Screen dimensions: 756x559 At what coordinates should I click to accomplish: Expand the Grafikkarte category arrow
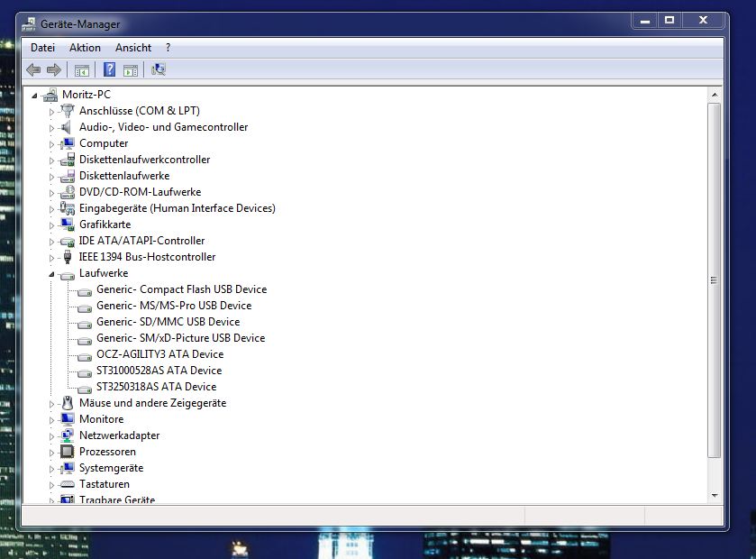51,225
